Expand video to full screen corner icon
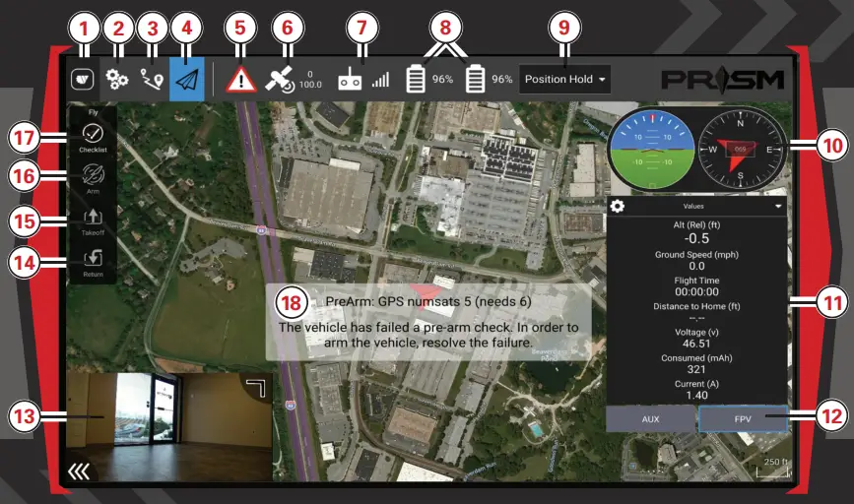Screen dimensions: 854x504 click(256, 389)
